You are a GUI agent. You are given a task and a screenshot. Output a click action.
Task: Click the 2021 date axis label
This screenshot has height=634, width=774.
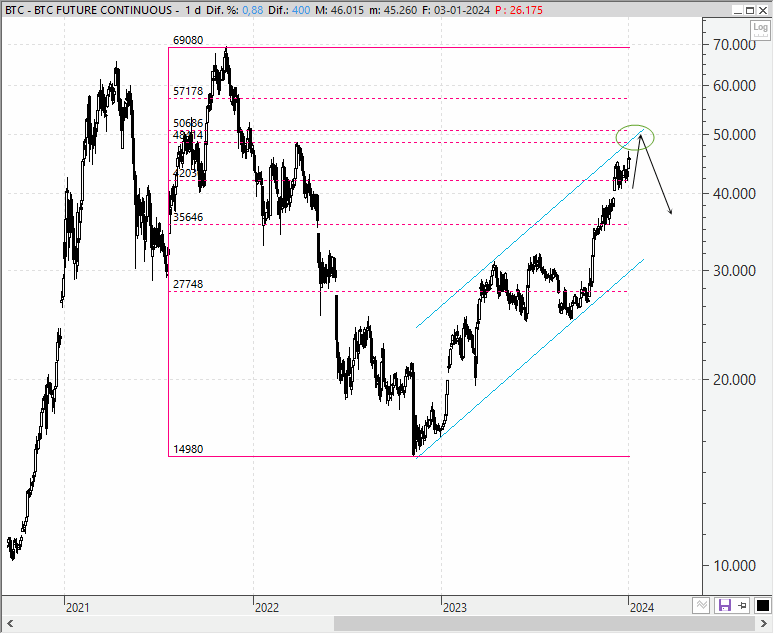click(78, 607)
